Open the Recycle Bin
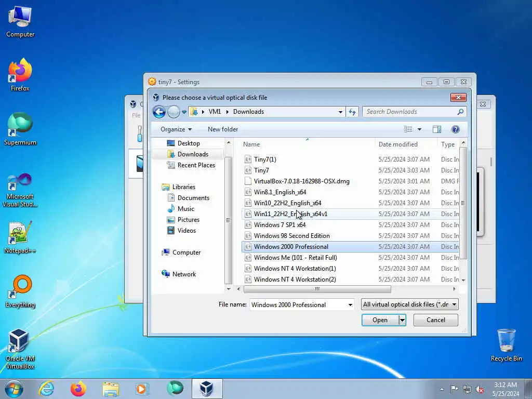This screenshot has width=532, height=399. click(506, 345)
